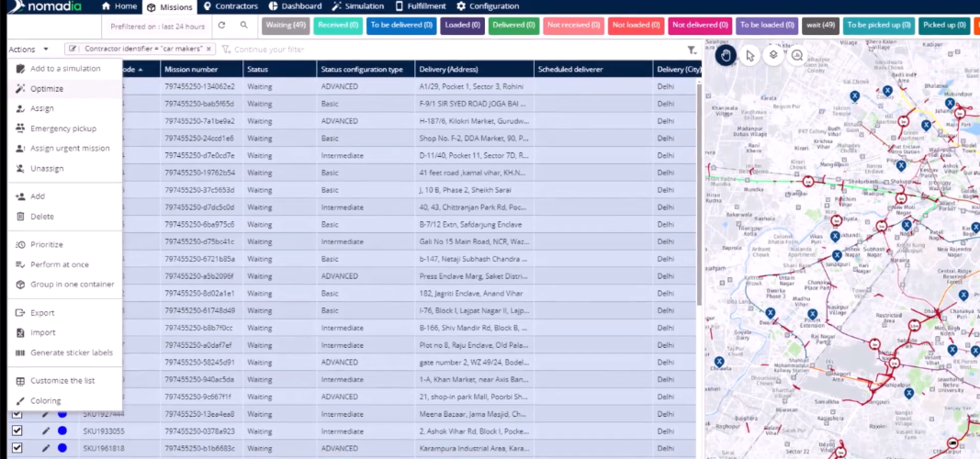980x459 pixels.
Task: Click the table's vertical scrollbar
Action: pos(699,194)
